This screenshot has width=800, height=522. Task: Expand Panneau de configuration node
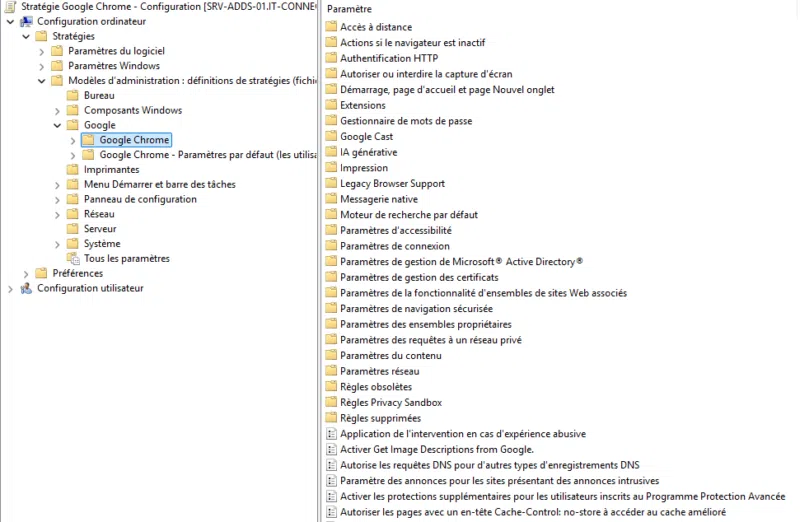tap(58, 200)
